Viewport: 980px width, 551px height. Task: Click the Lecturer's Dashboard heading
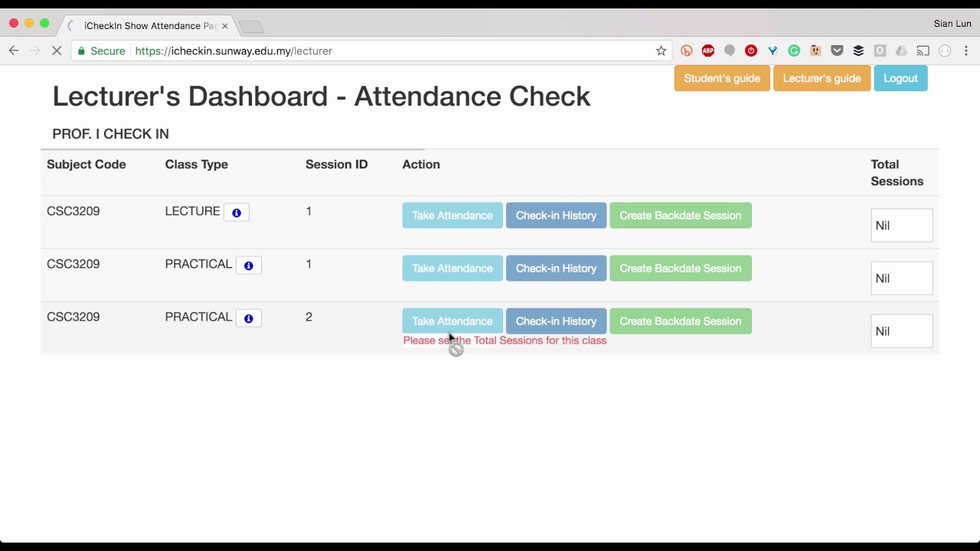(322, 96)
